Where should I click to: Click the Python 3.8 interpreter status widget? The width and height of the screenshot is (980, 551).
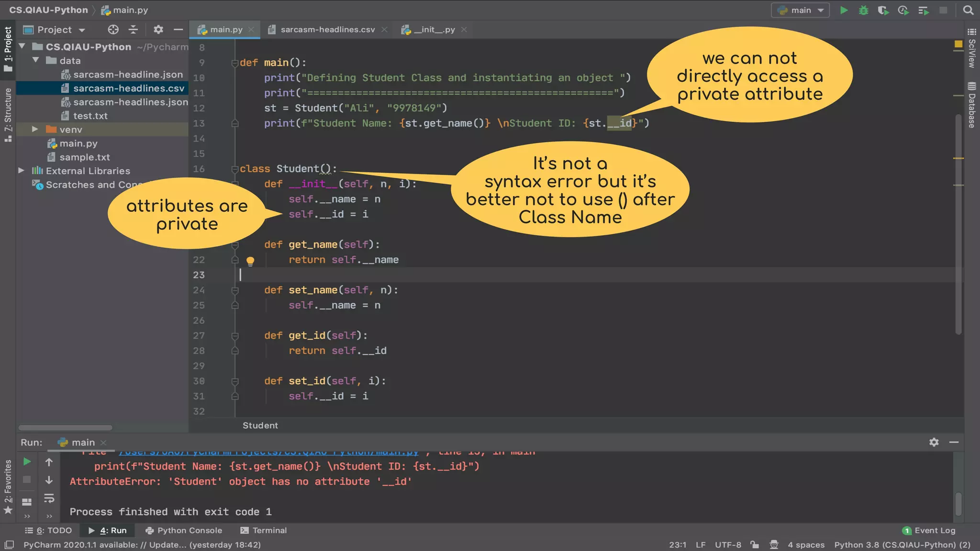click(x=902, y=545)
